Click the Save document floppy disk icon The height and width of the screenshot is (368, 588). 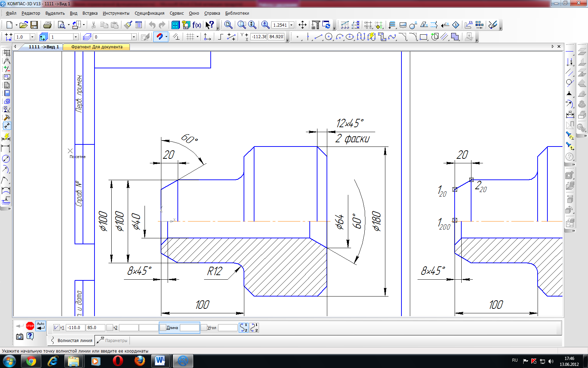tap(34, 25)
